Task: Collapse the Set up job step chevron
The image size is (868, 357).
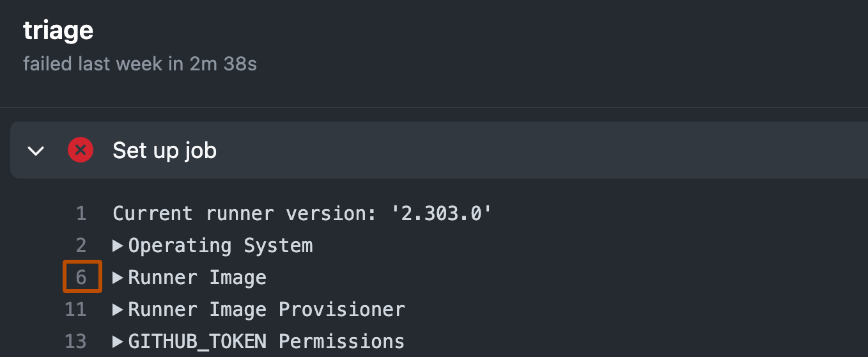Action: (36, 151)
